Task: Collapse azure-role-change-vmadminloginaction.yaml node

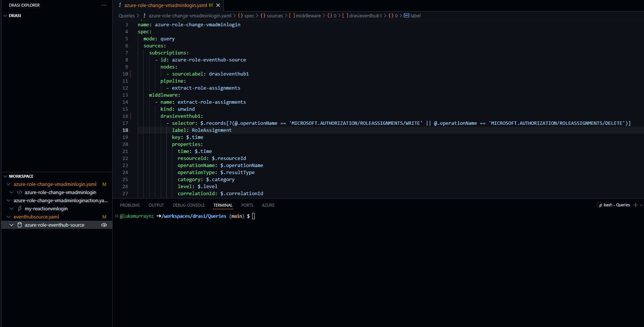Action: [9, 200]
